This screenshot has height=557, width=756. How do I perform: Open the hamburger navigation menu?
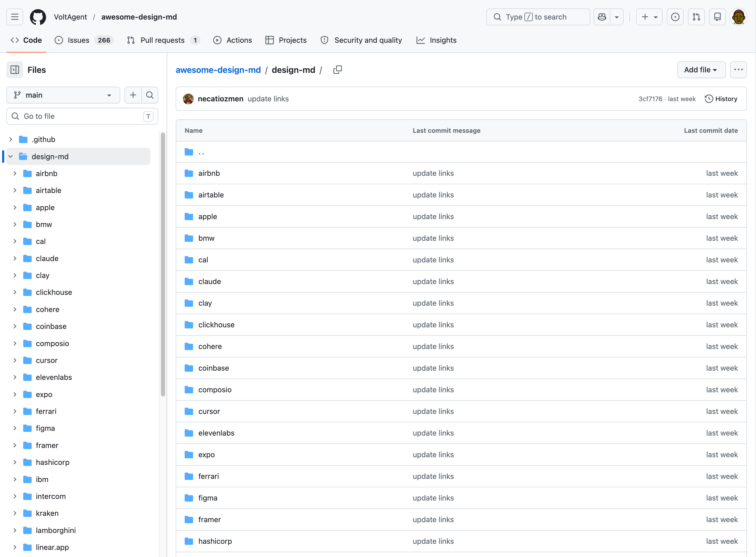(15, 17)
